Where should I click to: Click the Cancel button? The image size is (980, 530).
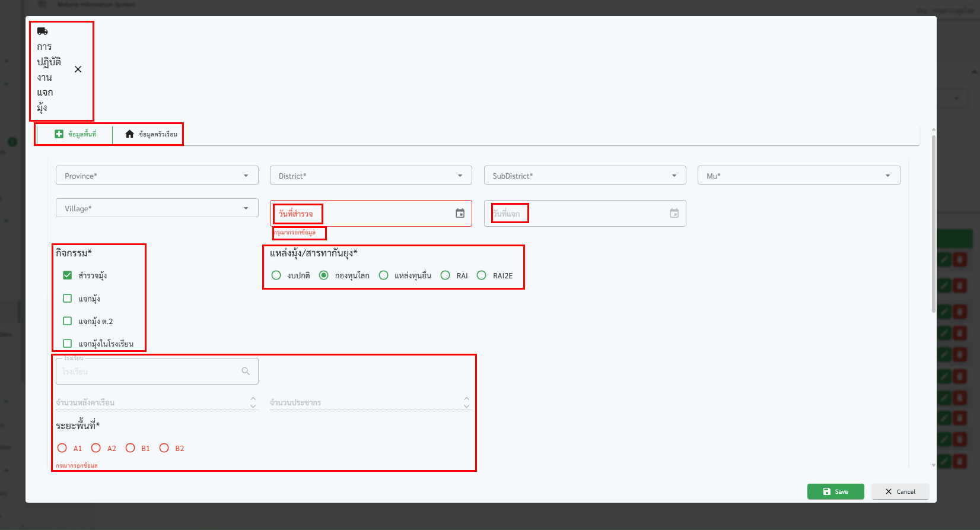tap(900, 491)
